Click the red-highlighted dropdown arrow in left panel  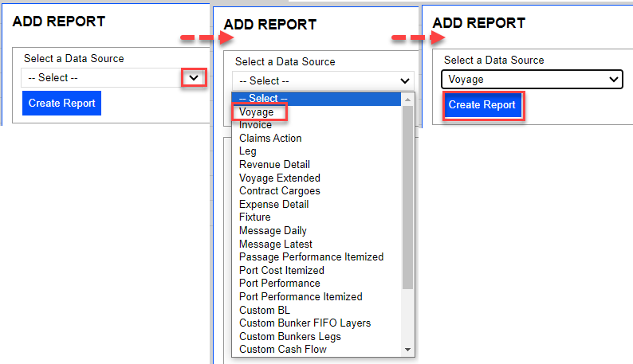click(194, 77)
